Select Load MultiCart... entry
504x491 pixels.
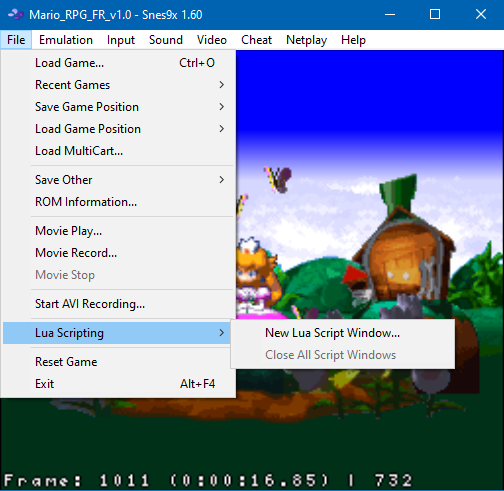tap(117, 151)
